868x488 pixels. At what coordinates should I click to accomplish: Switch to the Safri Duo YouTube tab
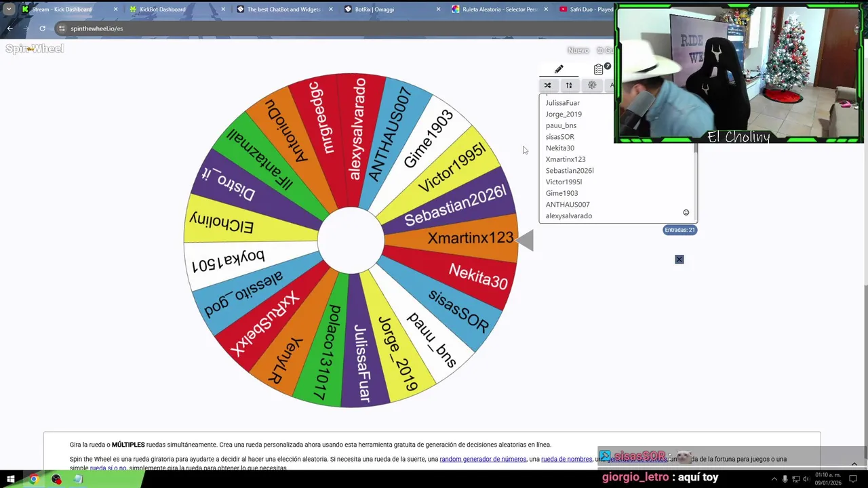pyautogui.click(x=586, y=9)
